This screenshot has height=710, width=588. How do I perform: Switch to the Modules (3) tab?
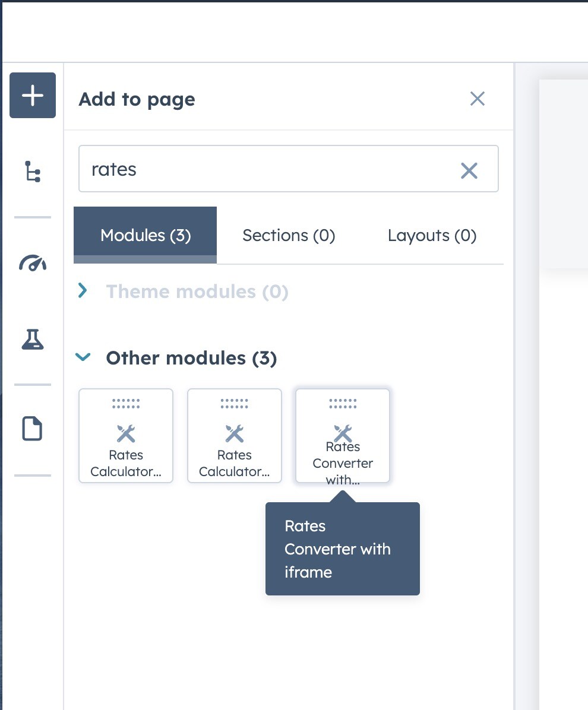click(x=146, y=236)
